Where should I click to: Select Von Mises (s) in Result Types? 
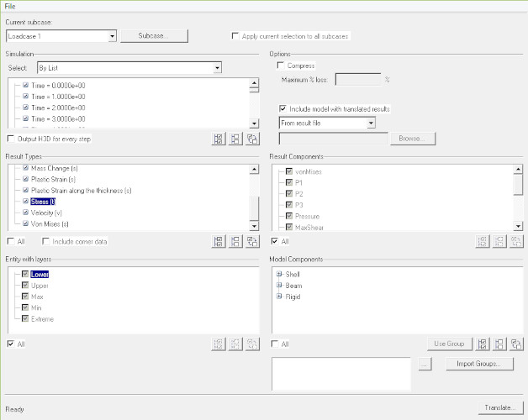point(51,224)
